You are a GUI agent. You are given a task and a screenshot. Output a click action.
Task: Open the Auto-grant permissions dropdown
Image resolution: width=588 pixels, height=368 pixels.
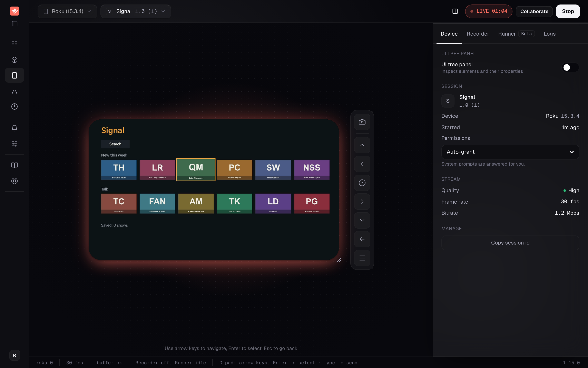pyautogui.click(x=510, y=152)
